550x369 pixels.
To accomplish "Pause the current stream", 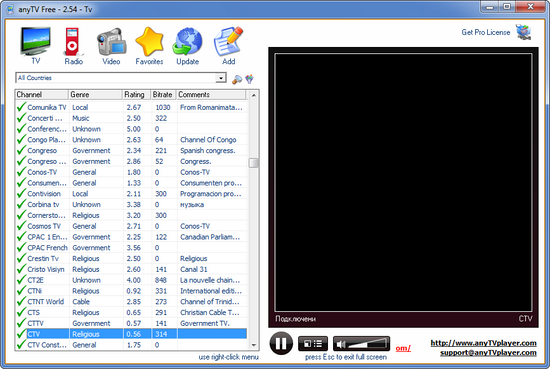I will [x=281, y=343].
